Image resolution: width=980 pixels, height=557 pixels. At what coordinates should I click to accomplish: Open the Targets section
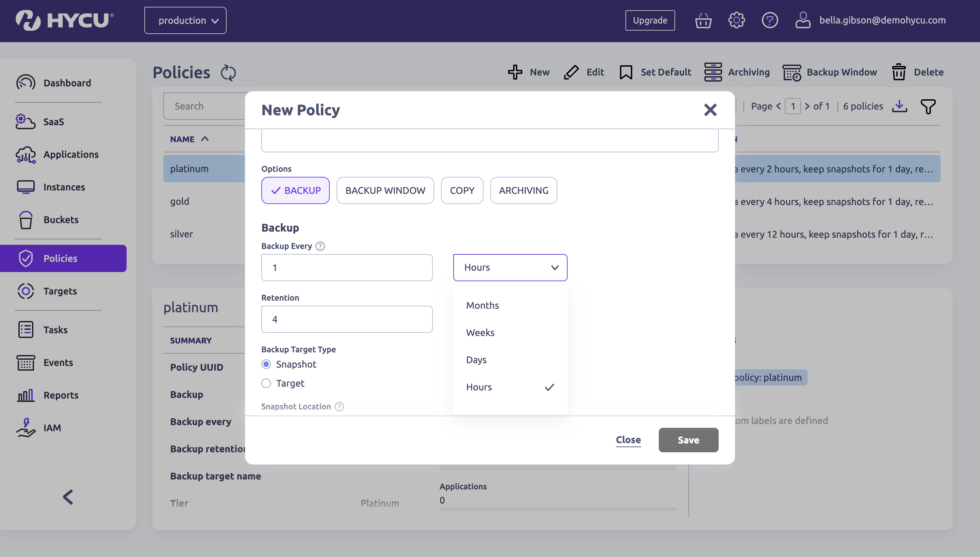[60, 291]
